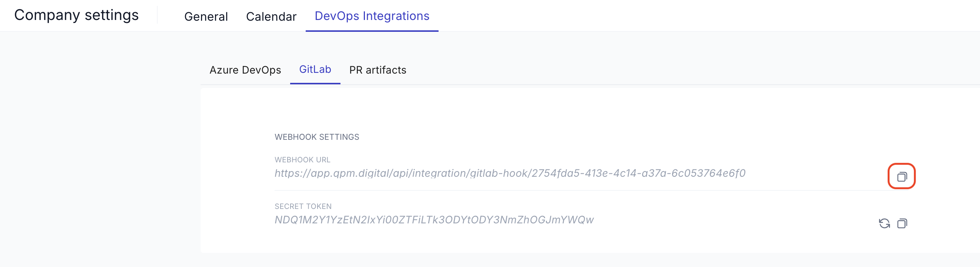
Task: Open the General settings tab
Action: pyautogui.click(x=206, y=16)
